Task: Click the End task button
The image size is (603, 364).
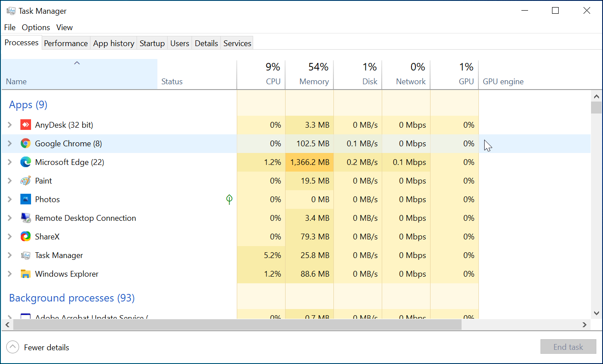Action: tap(568, 347)
